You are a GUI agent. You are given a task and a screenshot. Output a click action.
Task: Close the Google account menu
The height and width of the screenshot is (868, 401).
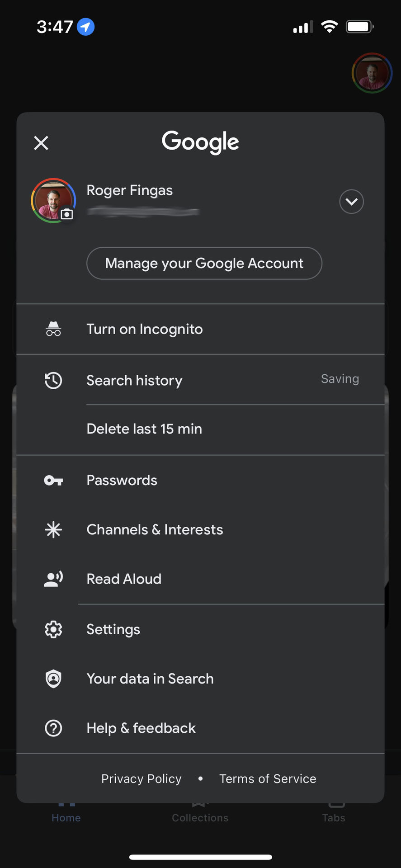pyautogui.click(x=41, y=143)
